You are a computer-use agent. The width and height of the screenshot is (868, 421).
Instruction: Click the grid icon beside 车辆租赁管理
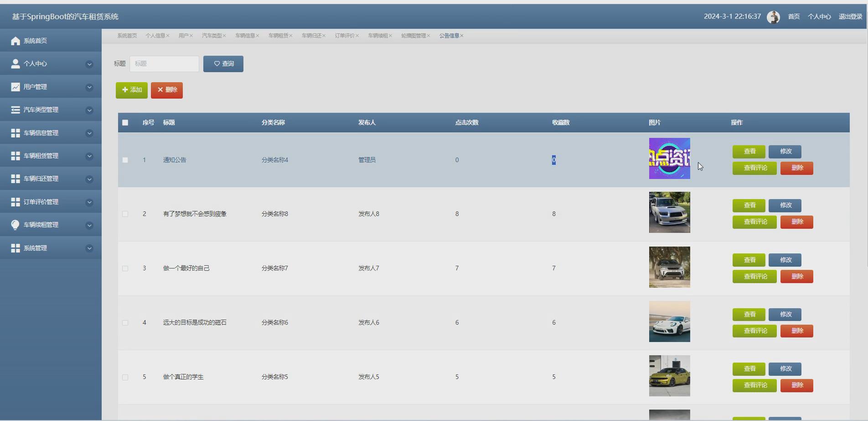[x=15, y=156]
